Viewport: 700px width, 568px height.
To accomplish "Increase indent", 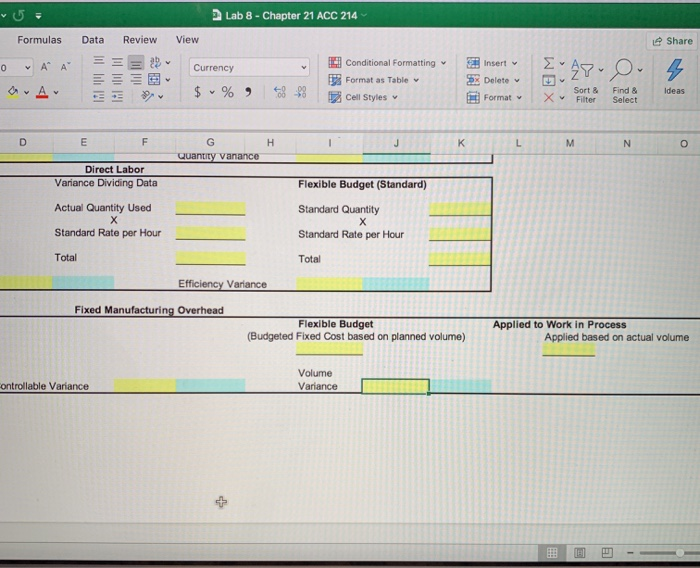I will point(117,96).
